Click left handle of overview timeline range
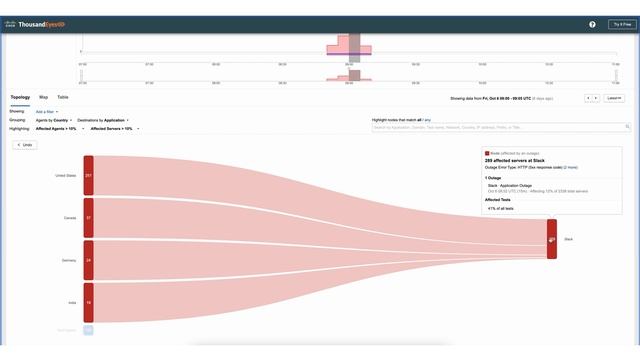 [82, 76]
